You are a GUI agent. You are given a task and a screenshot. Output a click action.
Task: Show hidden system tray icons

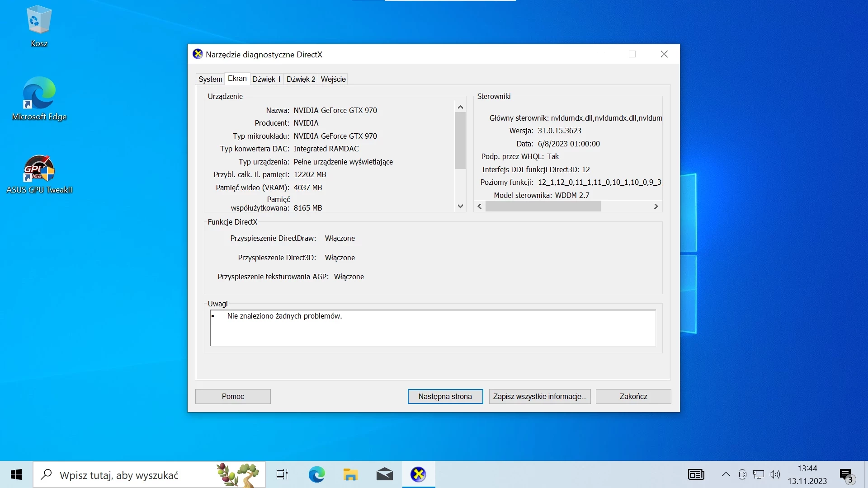[726, 474]
